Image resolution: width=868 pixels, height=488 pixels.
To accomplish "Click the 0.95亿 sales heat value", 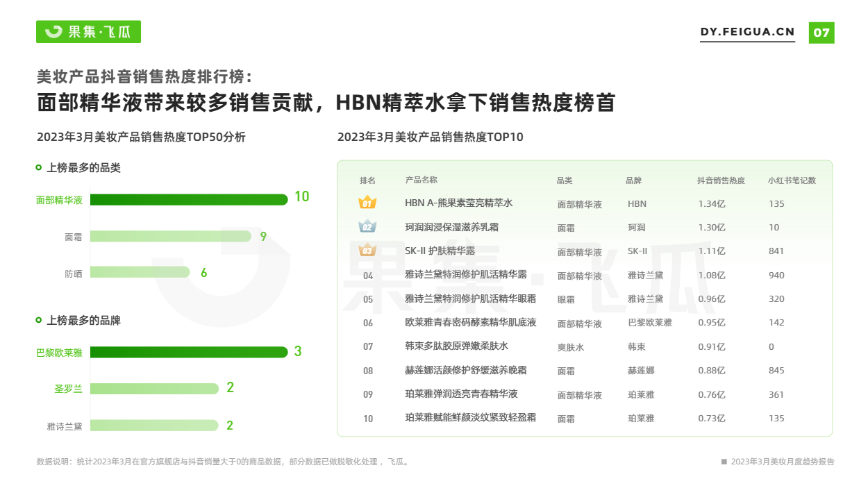I will coord(711,323).
